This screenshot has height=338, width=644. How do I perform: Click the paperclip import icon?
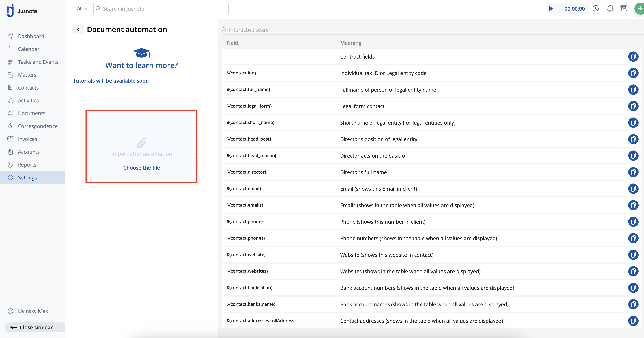pos(141,143)
